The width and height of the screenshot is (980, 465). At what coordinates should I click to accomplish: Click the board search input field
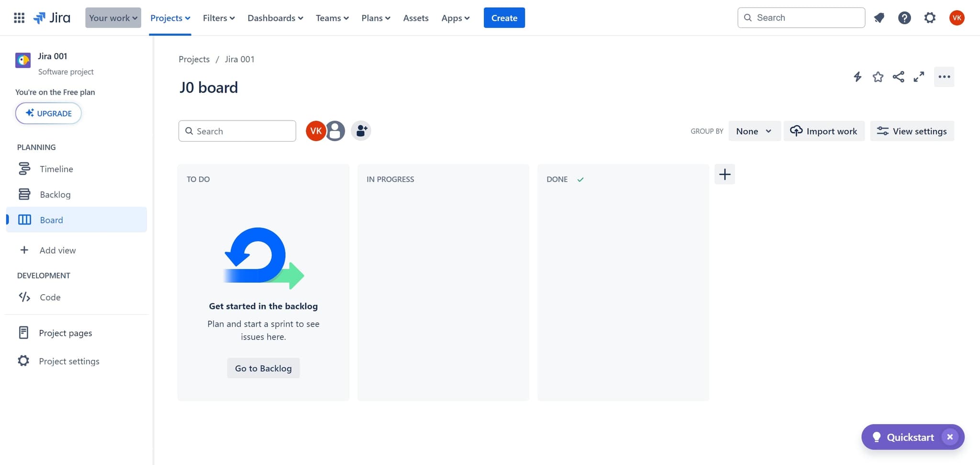242,131
